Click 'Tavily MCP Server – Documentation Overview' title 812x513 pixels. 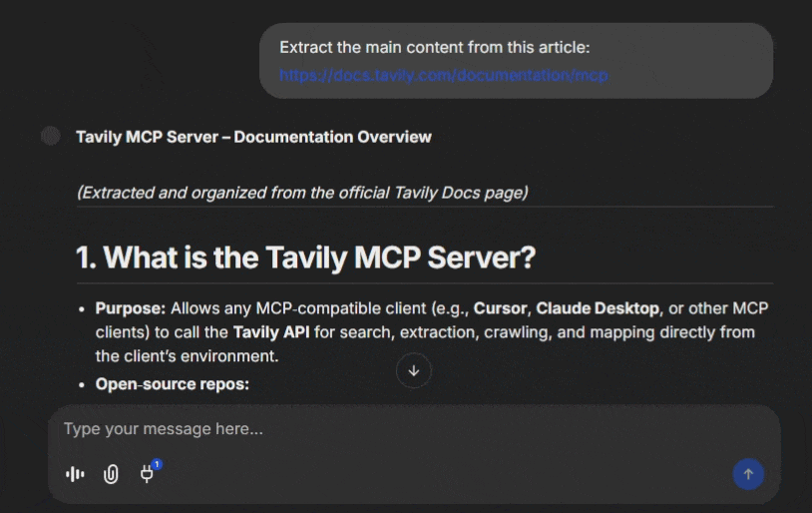tap(253, 137)
